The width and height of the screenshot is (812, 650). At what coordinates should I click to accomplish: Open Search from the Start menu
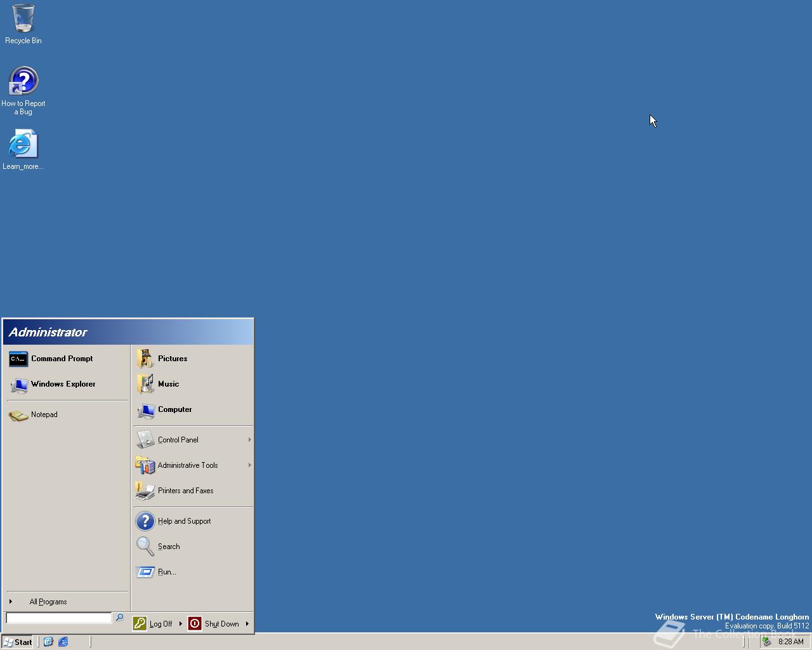(193, 547)
